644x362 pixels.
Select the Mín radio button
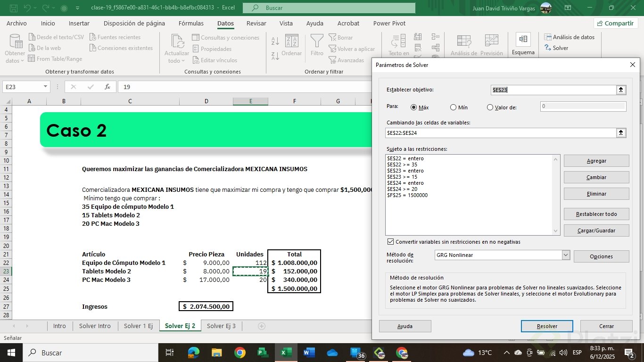point(453,107)
